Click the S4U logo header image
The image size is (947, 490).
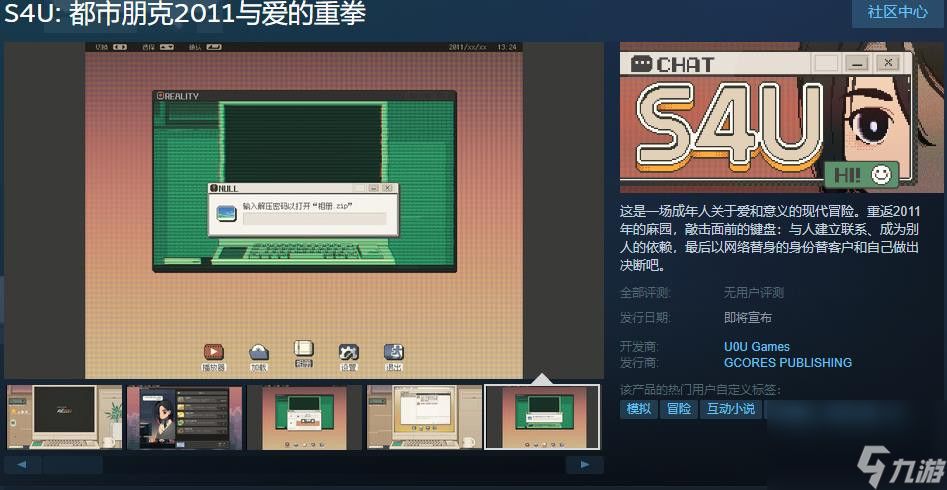[x=783, y=117]
